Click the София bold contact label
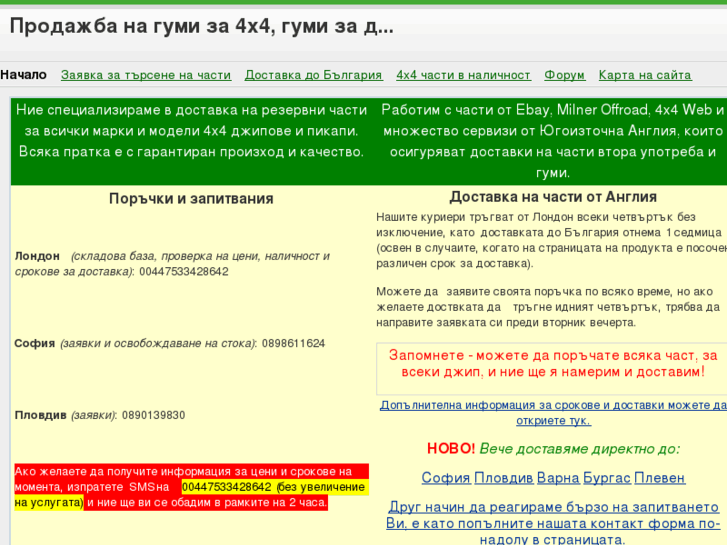This screenshot has width=727, height=545. coord(35,344)
